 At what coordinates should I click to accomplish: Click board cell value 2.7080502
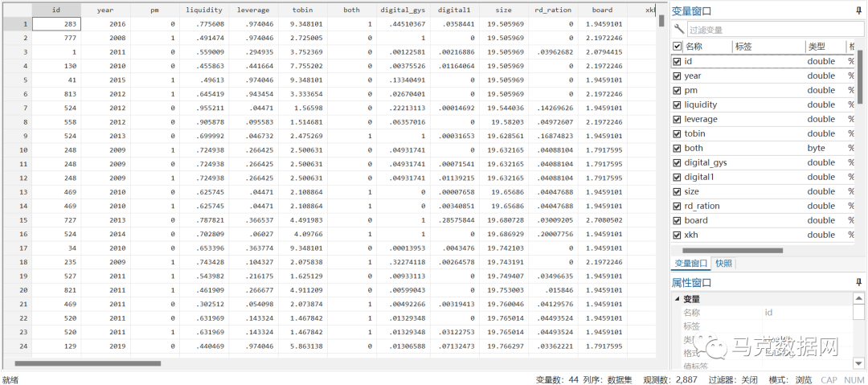pos(602,220)
